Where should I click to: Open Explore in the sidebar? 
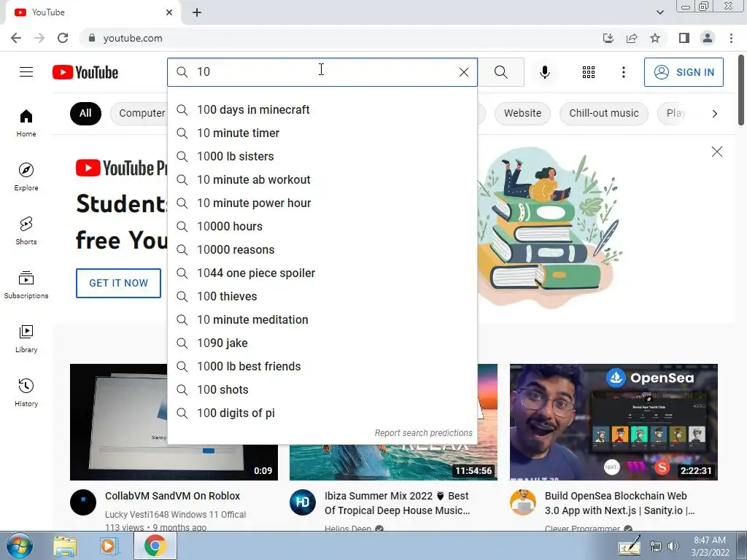point(26,176)
